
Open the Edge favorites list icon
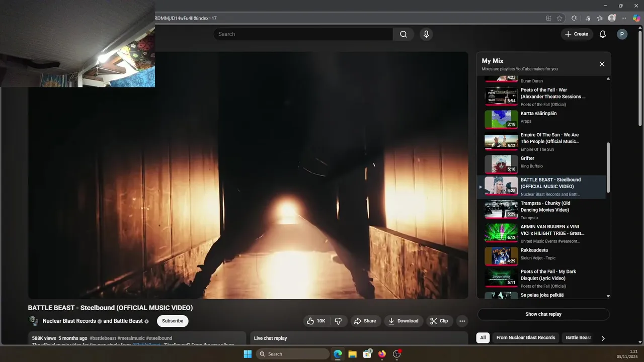pyautogui.click(x=600, y=18)
